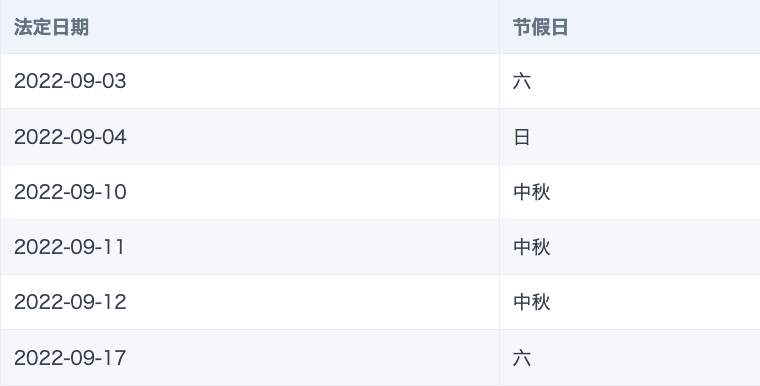Click 六 in the 2022-09-03 row
The image size is (760, 386).
522,81
